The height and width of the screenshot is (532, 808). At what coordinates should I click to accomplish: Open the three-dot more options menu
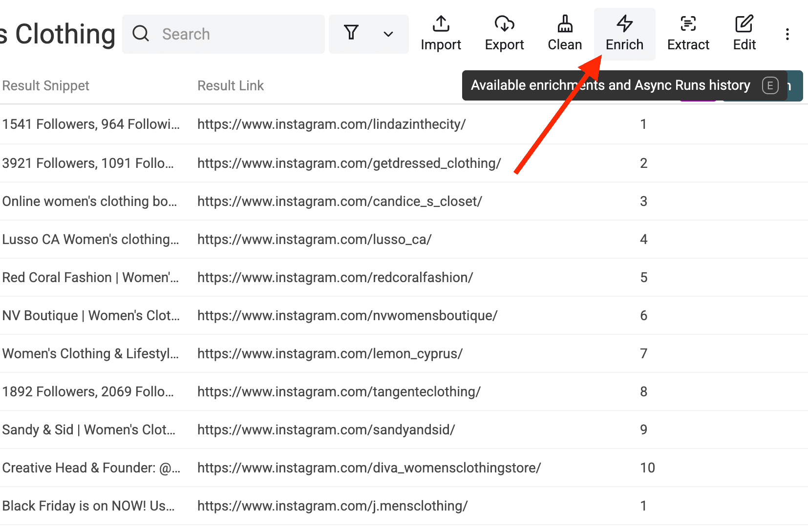pyautogui.click(x=787, y=34)
